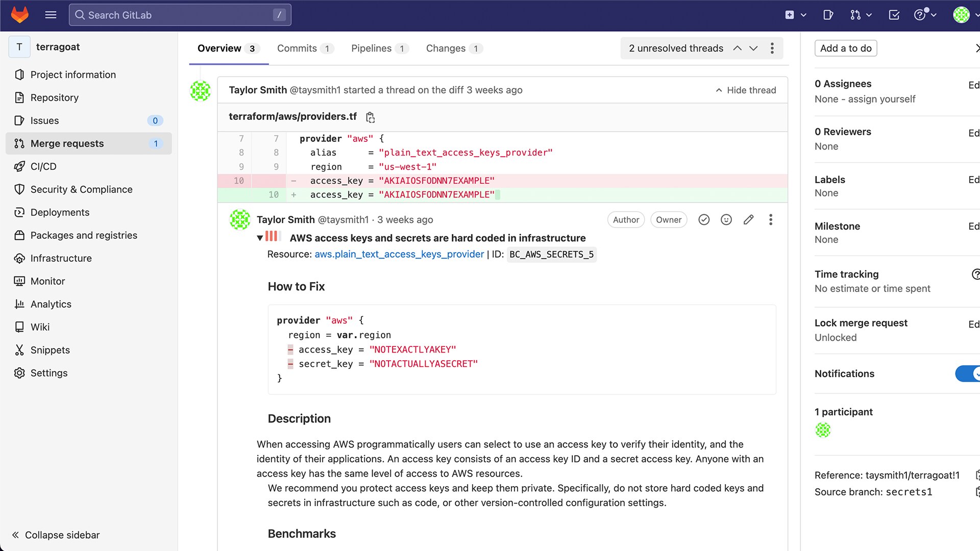Hide thread on providers.tf diff

point(746,90)
